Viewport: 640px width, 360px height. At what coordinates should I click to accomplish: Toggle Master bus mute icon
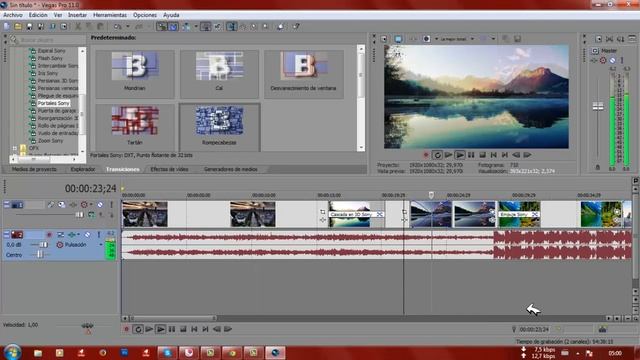click(x=613, y=60)
